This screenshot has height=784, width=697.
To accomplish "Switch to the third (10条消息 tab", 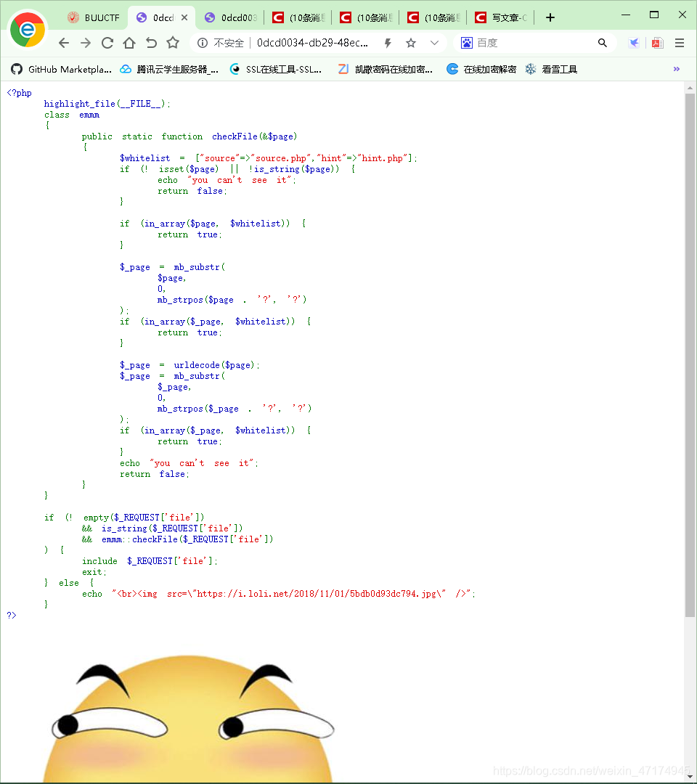I will (x=433, y=17).
